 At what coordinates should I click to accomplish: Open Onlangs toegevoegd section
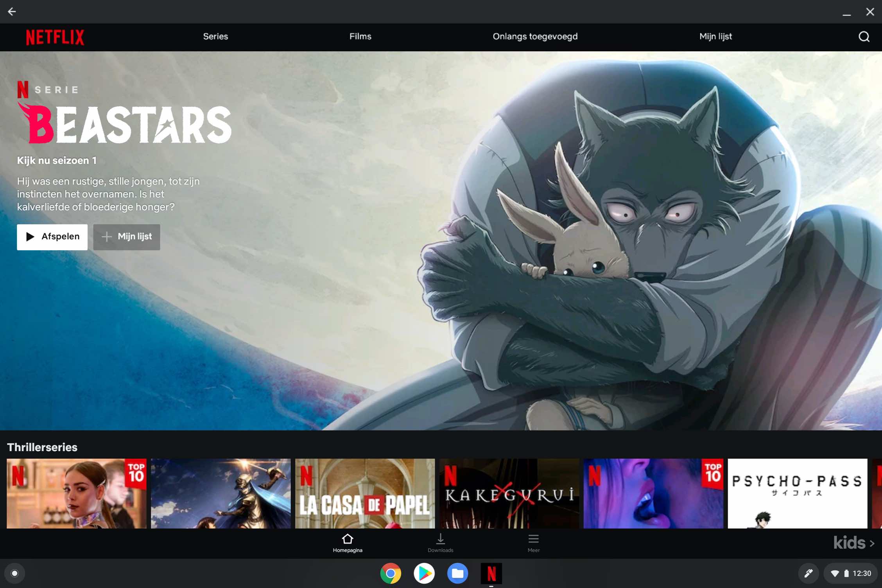click(535, 36)
